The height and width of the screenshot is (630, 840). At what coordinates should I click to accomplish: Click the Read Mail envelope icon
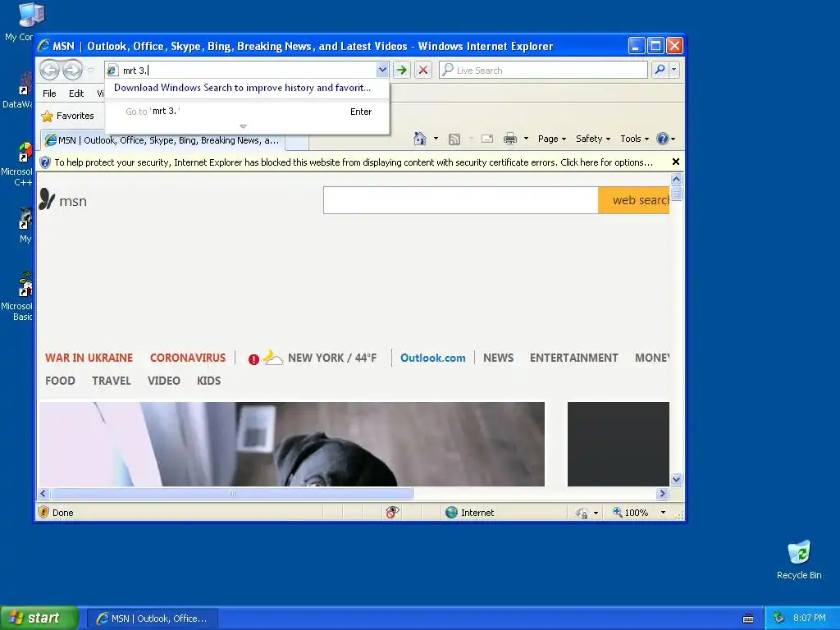[x=487, y=139]
